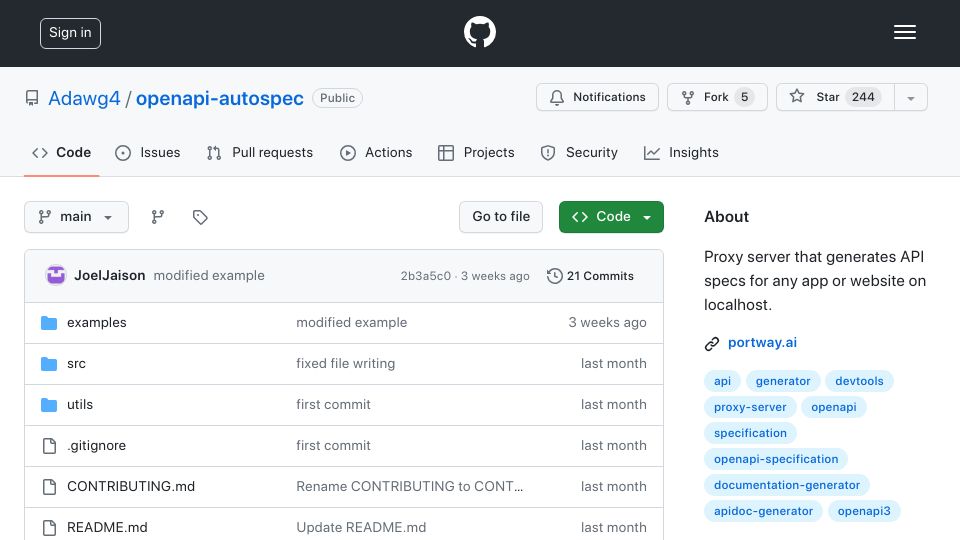Click the GitHub logo in the header
The width and height of the screenshot is (960, 540).
pyautogui.click(x=479, y=32)
